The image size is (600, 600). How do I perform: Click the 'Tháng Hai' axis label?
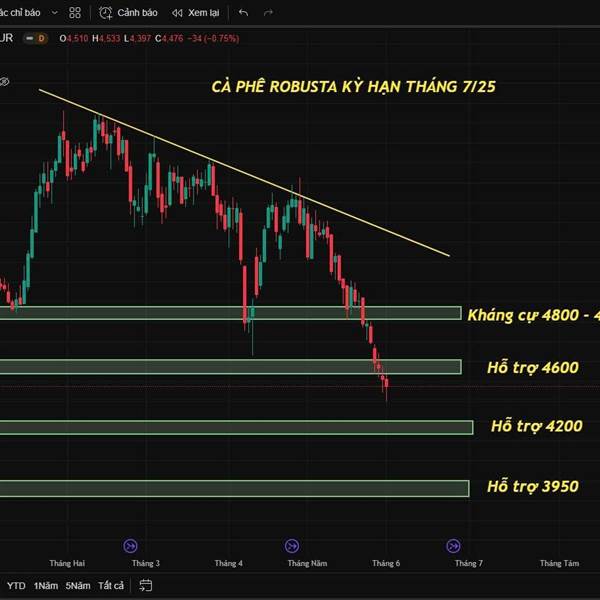coord(67,563)
